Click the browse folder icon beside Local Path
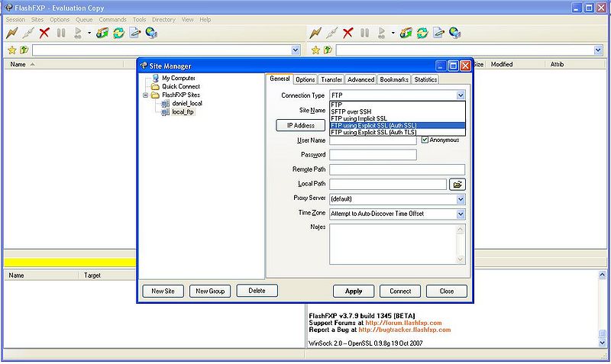The height and width of the screenshot is (364, 611). click(x=457, y=184)
